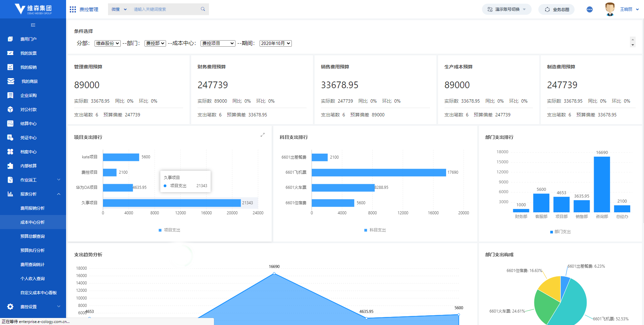Click the 档案中心 sidebar icon
The width and height of the screenshot is (644, 325).
click(x=10, y=152)
